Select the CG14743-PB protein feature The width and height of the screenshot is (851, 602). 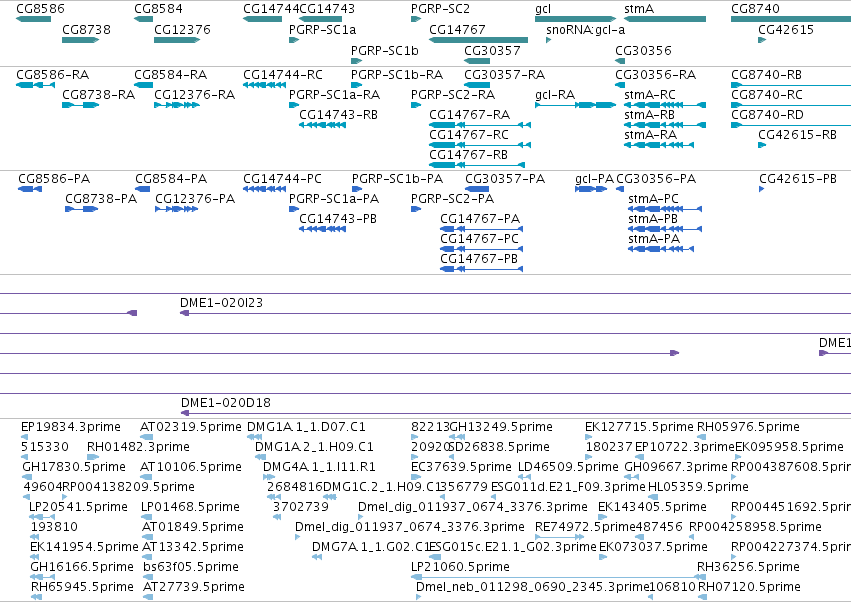(x=322, y=229)
